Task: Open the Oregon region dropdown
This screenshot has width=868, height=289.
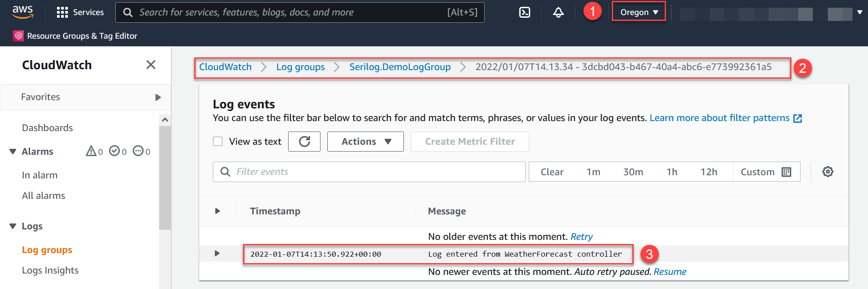Action: click(639, 12)
